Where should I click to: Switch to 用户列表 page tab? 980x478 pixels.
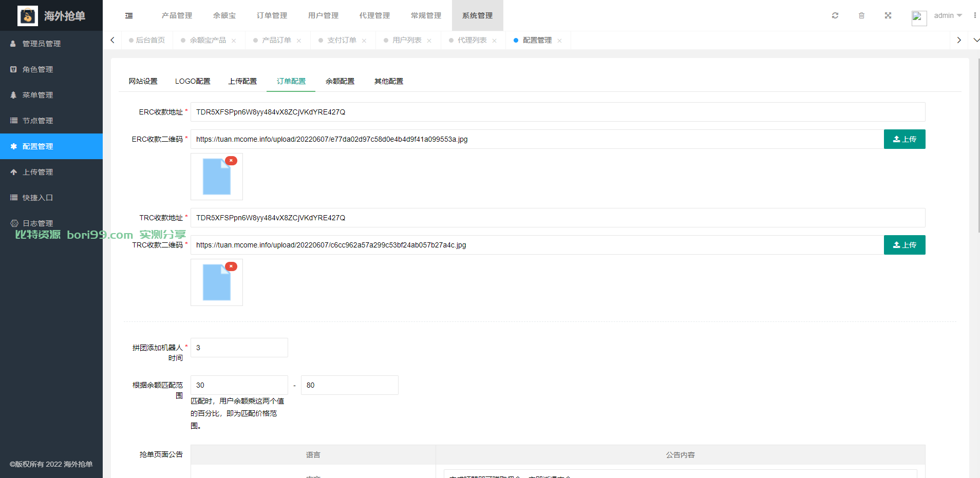point(407,40)
